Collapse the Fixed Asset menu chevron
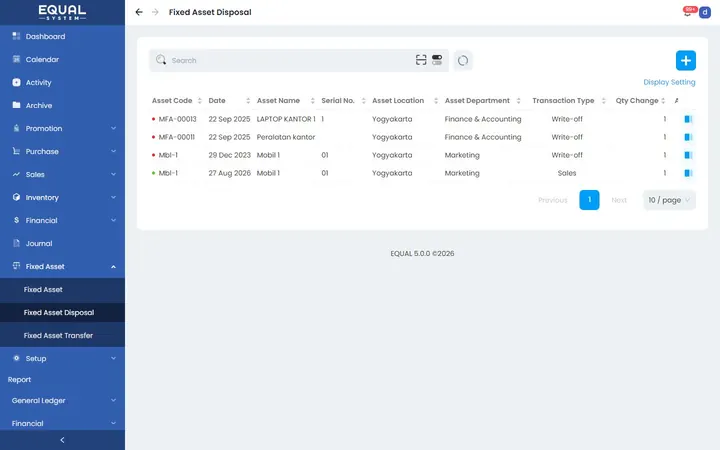720x450 pixels. [113, 266]
